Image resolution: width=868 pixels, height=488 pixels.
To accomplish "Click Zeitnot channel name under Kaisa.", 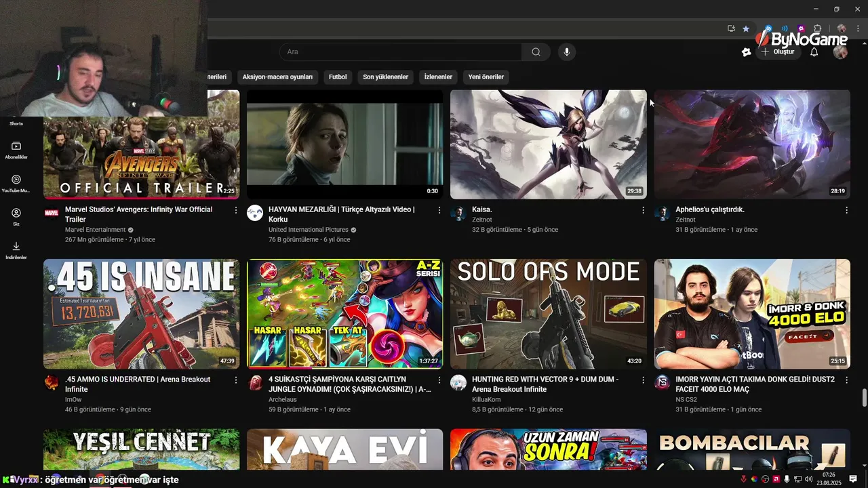I will (x=482, y=220).
